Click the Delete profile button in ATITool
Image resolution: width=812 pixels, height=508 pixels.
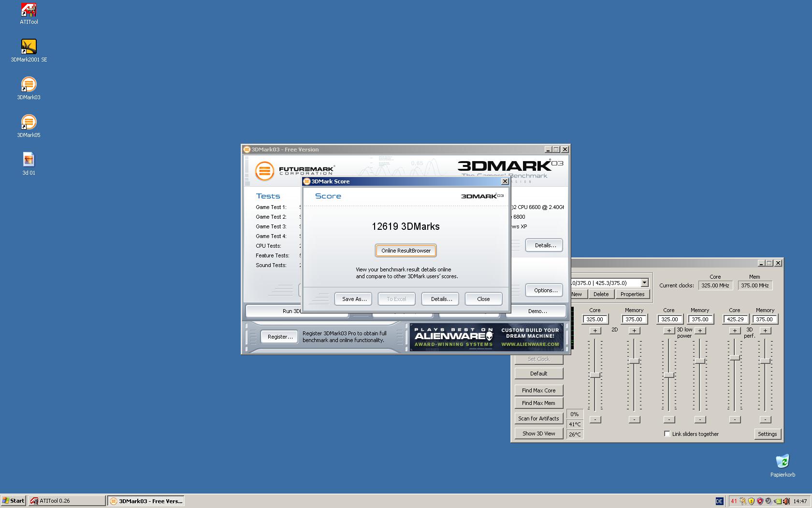(601, 294)
